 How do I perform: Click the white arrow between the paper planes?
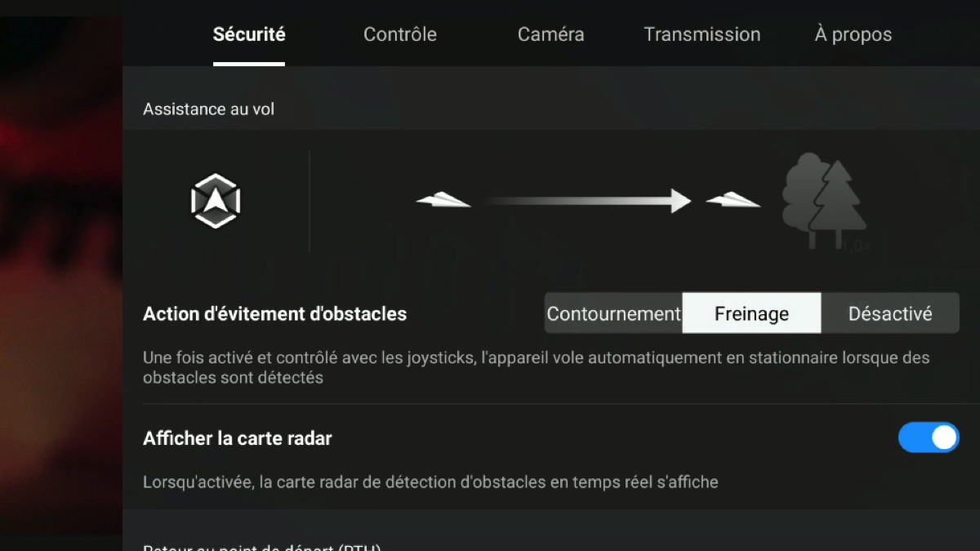(588, 200)
